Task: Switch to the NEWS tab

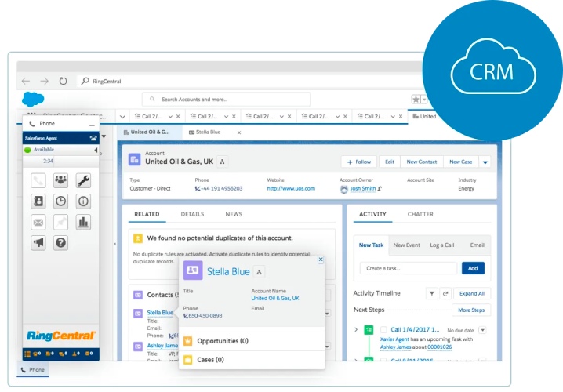Action: pos(234,214)
